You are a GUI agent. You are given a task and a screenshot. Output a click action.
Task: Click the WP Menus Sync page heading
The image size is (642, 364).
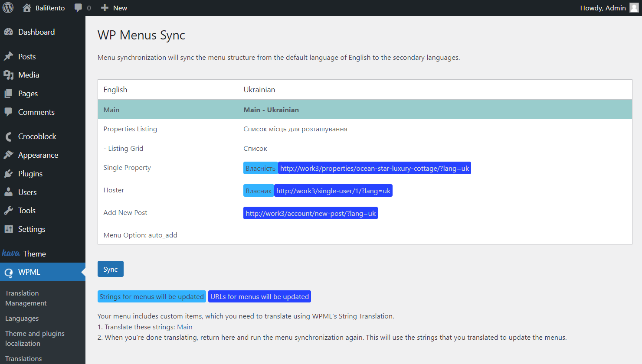point(141,35)
